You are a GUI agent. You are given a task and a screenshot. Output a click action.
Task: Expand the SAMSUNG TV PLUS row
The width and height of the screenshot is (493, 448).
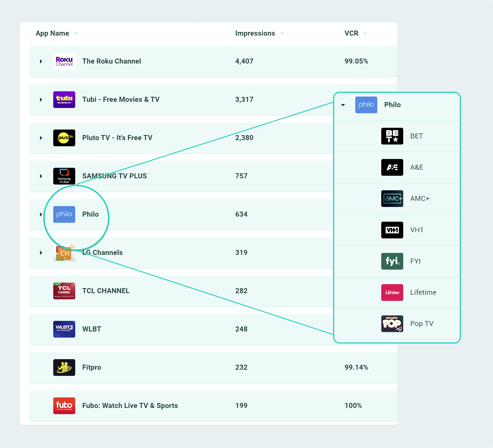tap(41, 176)
